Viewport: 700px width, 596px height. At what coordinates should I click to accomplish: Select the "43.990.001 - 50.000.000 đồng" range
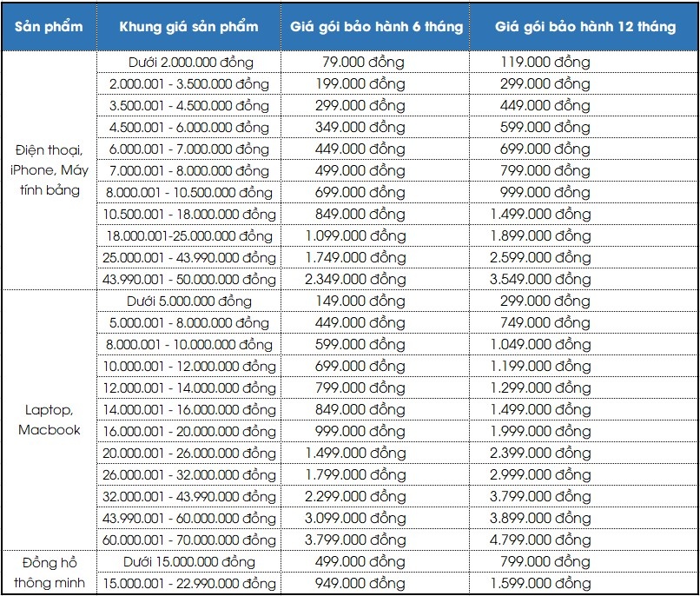(188, 279)
